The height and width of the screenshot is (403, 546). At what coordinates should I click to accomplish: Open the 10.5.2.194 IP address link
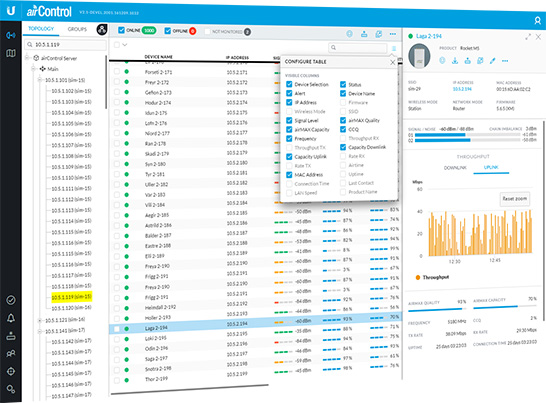pos(462,89)
